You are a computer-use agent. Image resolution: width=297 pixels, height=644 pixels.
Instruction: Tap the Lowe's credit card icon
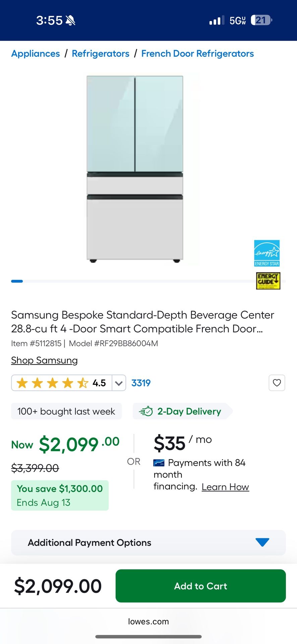[159, 463]
